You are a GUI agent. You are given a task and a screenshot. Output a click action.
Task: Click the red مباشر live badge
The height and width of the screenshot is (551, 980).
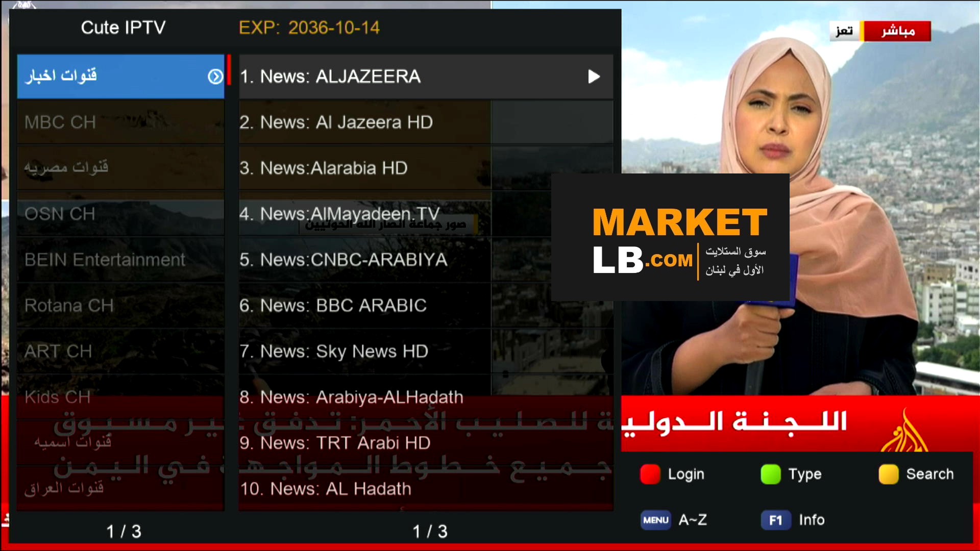(x=897, y=31)
